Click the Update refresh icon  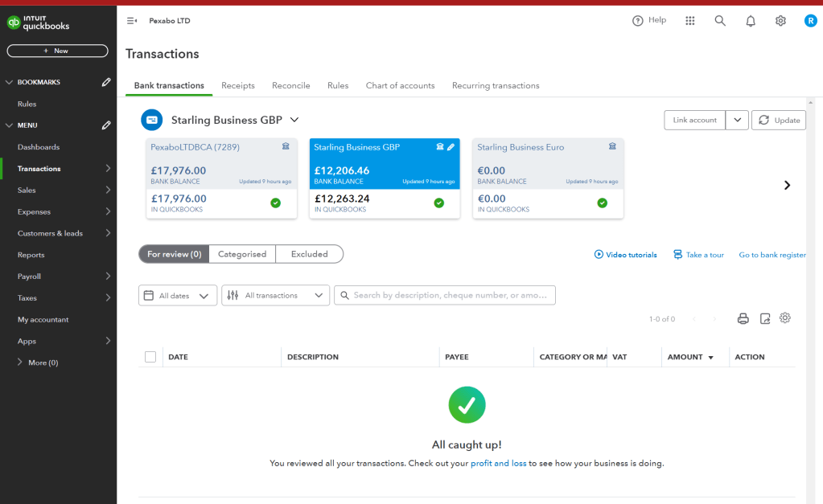point(763,120)
